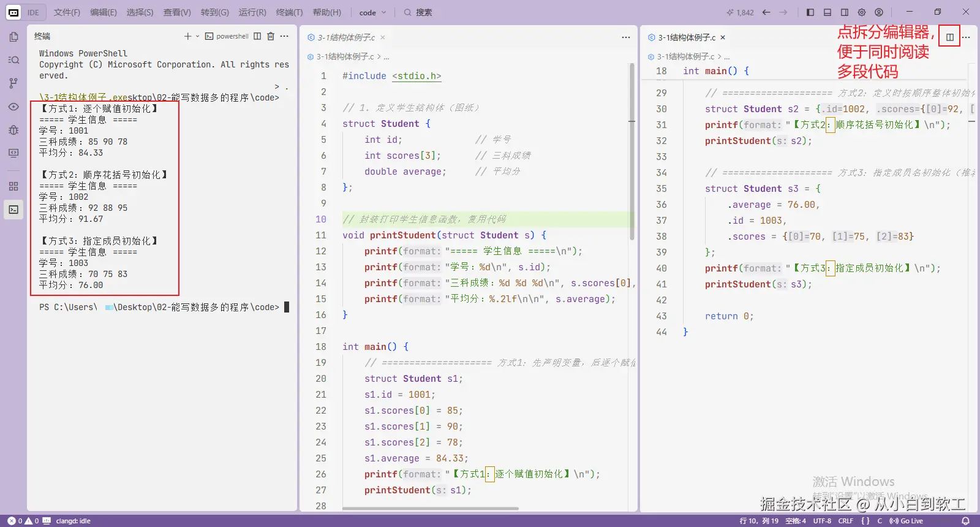Open the account profile icon

click(x=879, y=12)
